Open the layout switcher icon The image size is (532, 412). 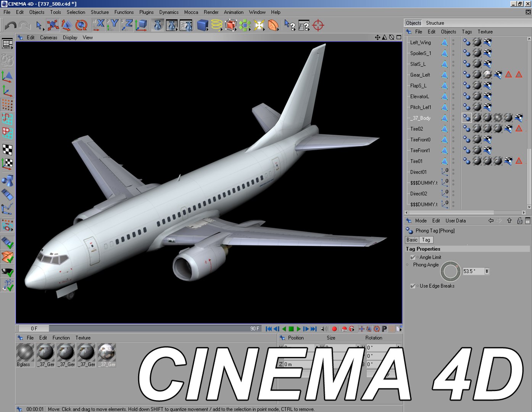point(7,43)
